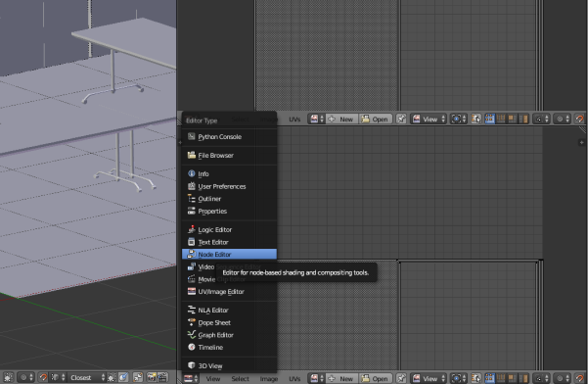Select UV/Image Editor entry

pos(229,292)
